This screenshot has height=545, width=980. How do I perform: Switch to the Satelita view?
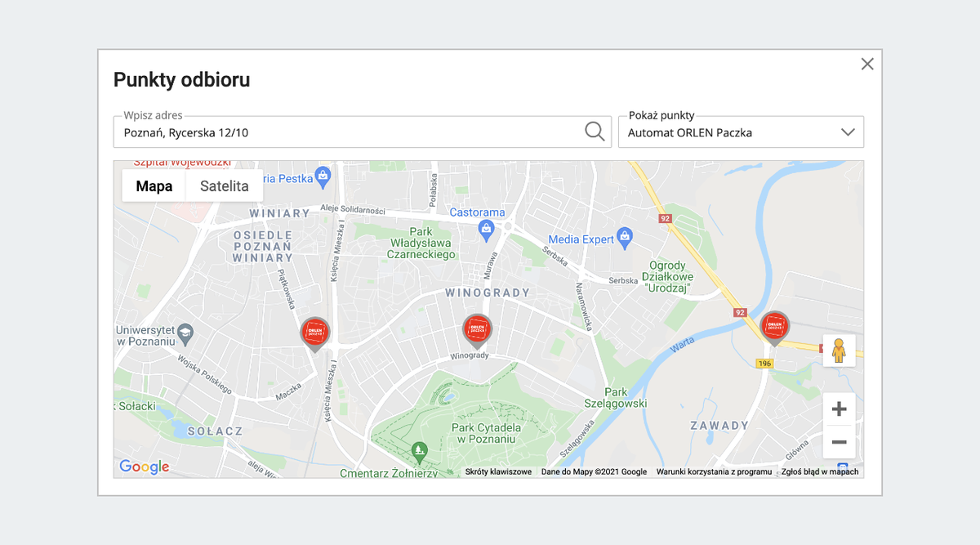[x=225, y=185]
